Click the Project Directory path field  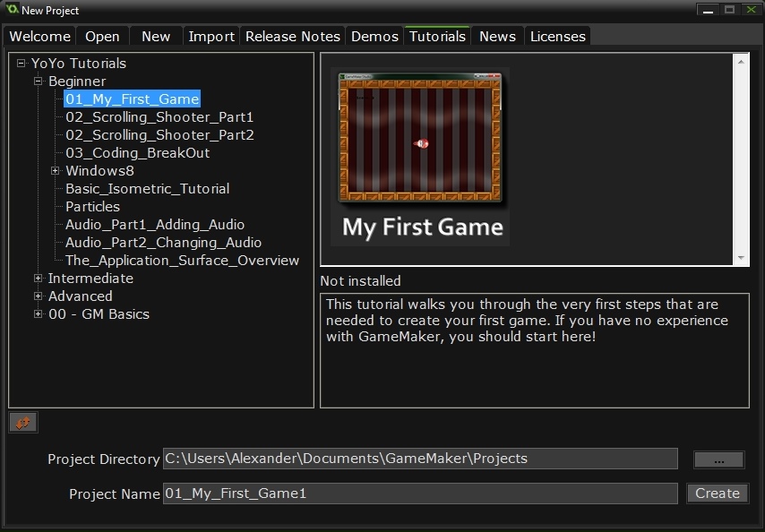419,459
